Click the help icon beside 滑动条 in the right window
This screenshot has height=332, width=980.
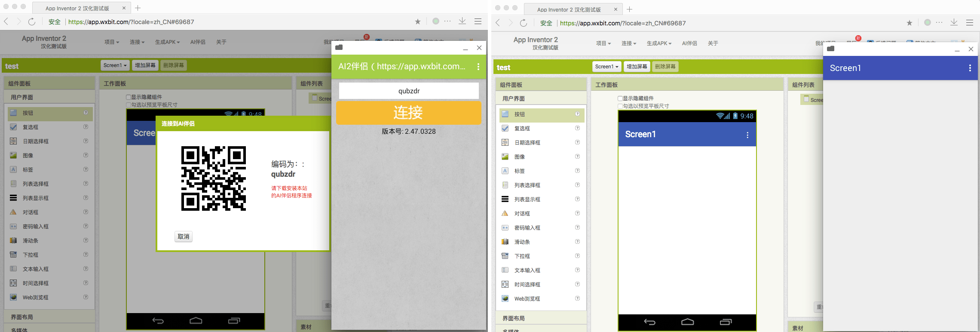[577, 242]
